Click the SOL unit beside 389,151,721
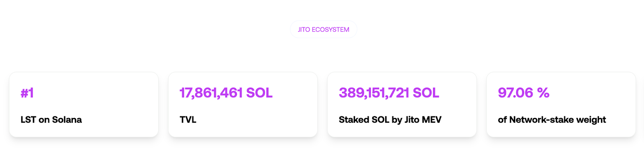Screen dimensions: 644x154 click(x=426, y=93)
